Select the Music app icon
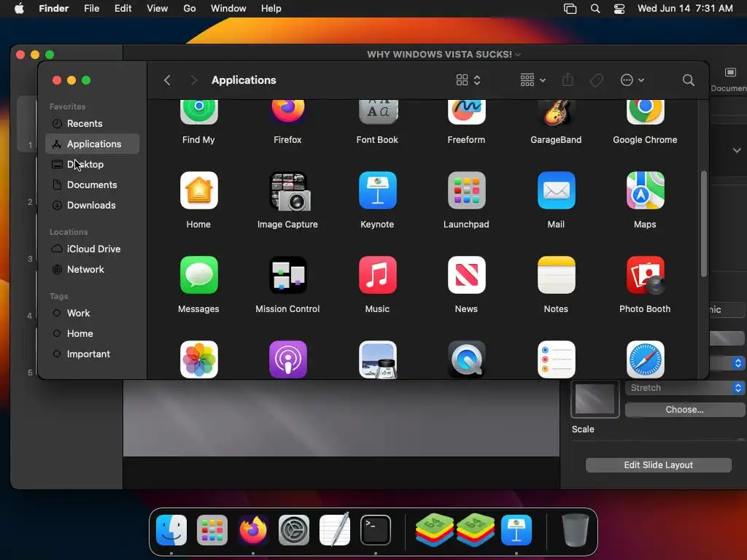 377,275
